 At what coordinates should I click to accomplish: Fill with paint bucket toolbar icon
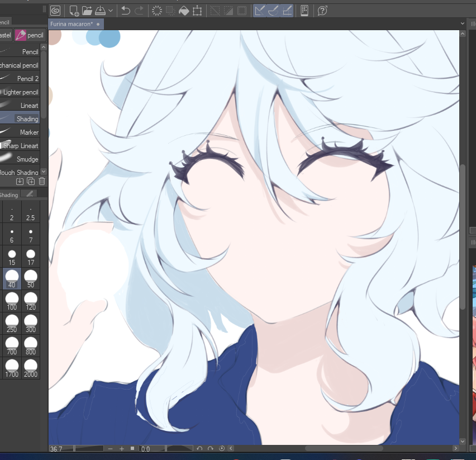click(x=184, y=11)
